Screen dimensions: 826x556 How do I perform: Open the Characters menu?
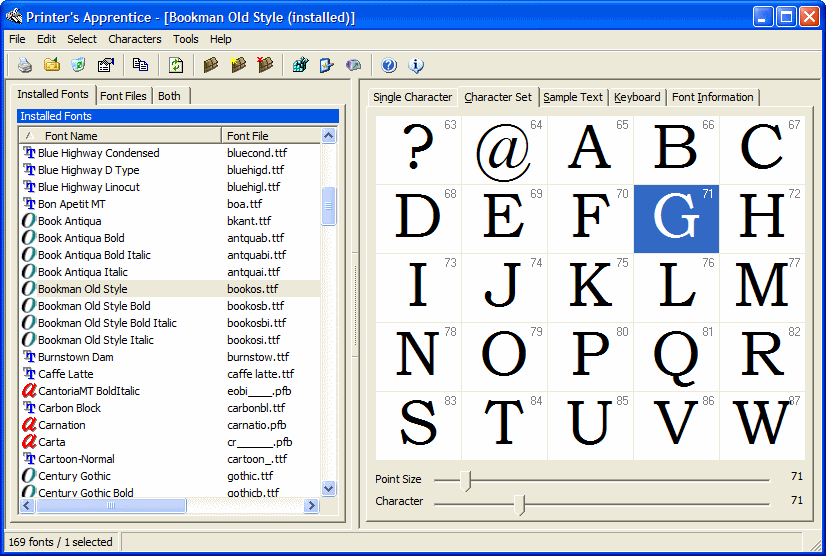(134, 39)
